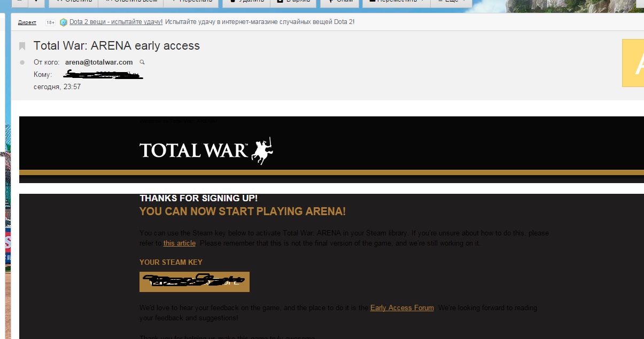The image size is (644, 339).
Task: Open the Директ link
Action: point(27,22)
